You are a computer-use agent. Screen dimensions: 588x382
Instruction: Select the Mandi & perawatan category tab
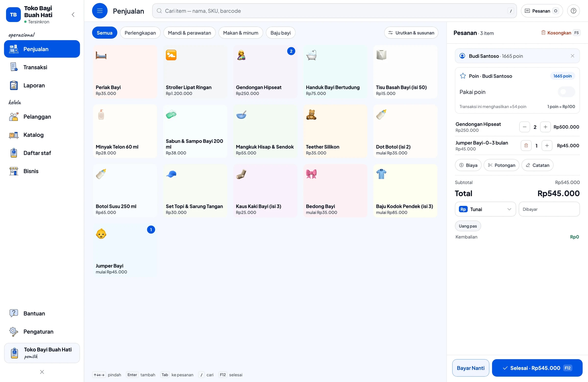click(x=189, y=33)
